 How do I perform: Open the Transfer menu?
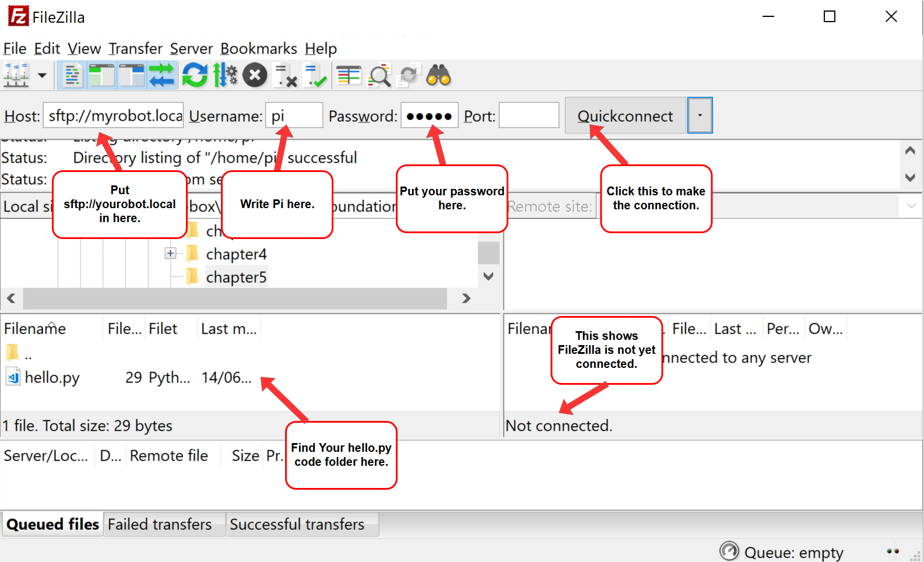click(135, 49)
